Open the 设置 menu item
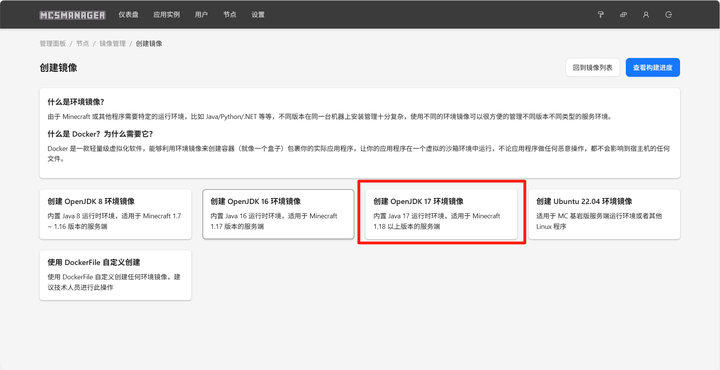Screen dimensions: 720x370 258,15
